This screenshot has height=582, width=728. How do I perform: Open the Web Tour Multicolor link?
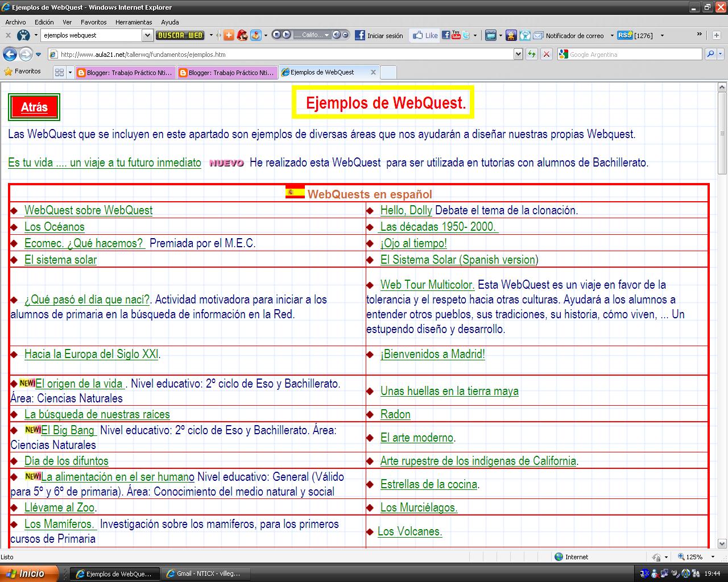tap(427, 285)
